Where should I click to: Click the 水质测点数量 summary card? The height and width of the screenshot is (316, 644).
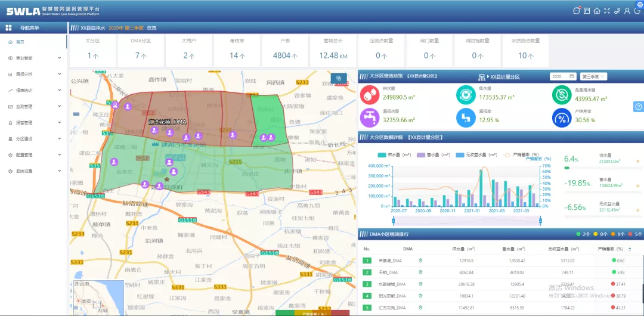pos(525,51)
